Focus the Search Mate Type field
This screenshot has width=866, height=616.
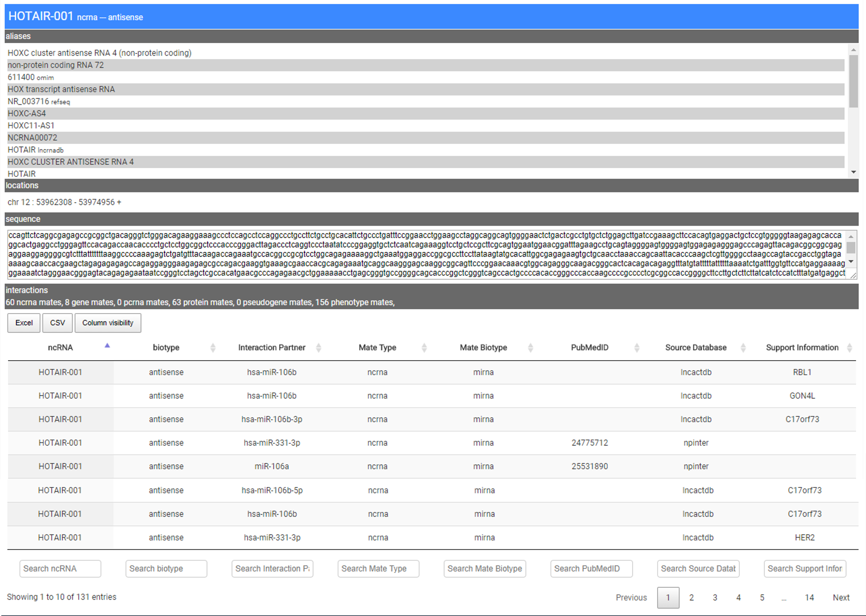378,569
